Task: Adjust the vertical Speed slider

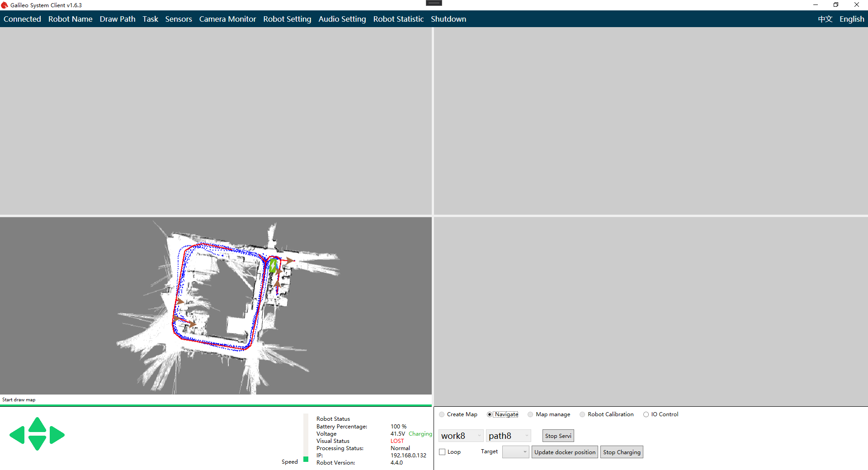Action: click(306, 459)
